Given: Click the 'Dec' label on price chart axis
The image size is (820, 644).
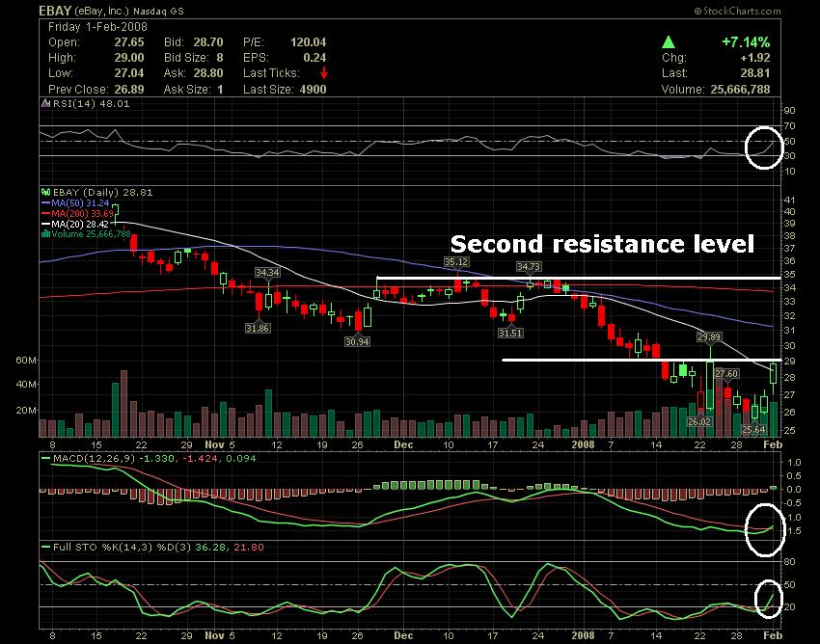Looking at the screenshot, I should tap(403, 444).
